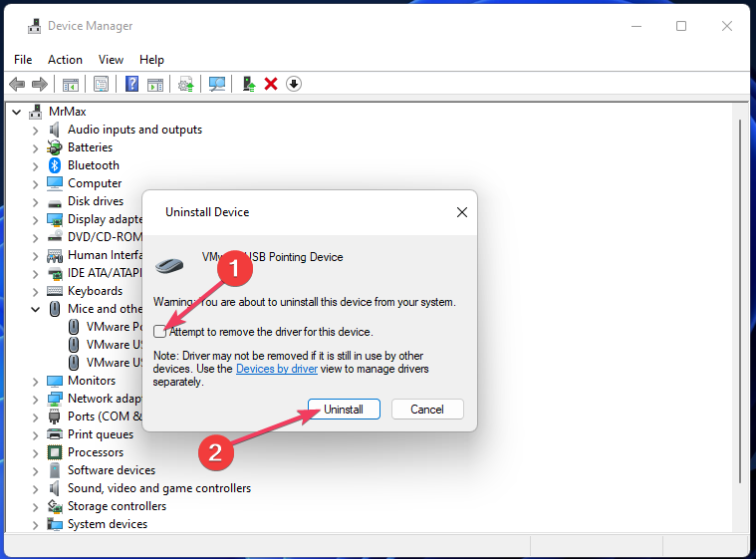Click the Storage controllers icon
The image size is (756, 559).
pos(55,506)
